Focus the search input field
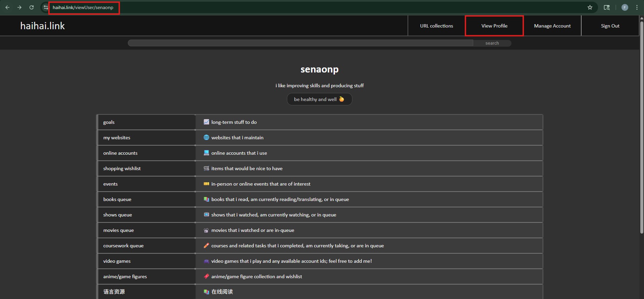 300,43
